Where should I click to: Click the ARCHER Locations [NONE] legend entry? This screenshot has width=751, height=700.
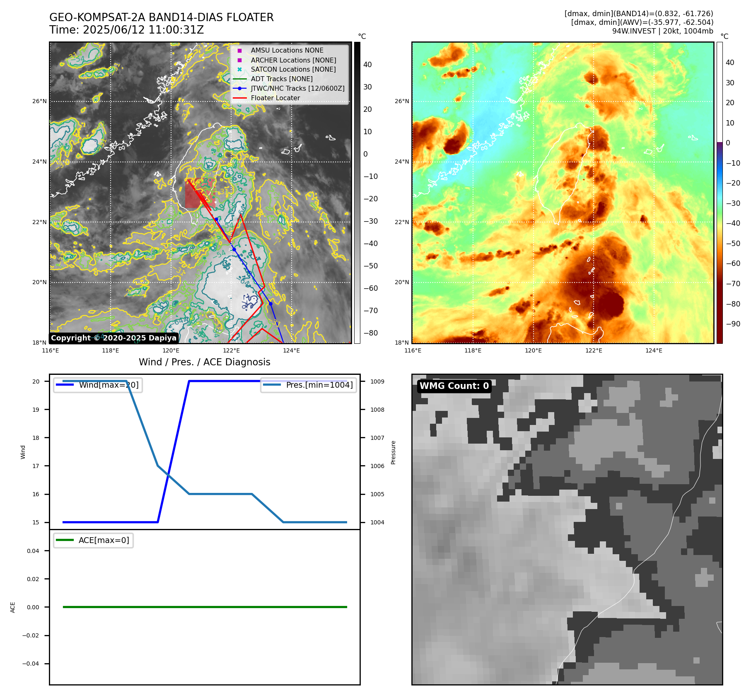click(293, 60)
